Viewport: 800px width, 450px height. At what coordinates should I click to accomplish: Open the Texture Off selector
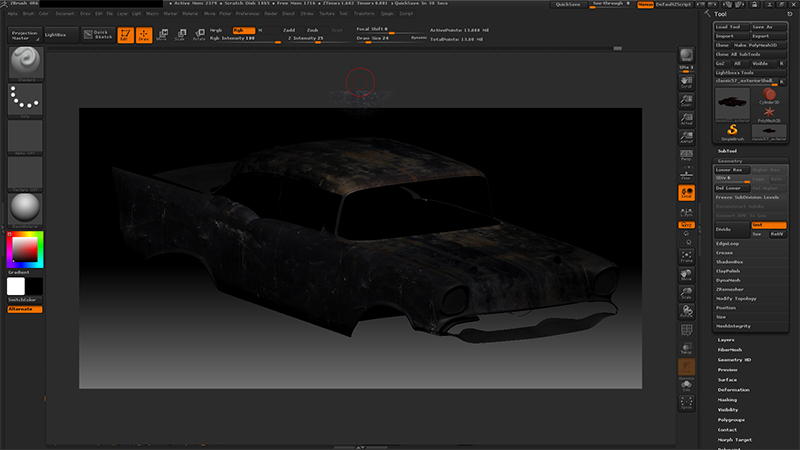[x=25, y=174]
